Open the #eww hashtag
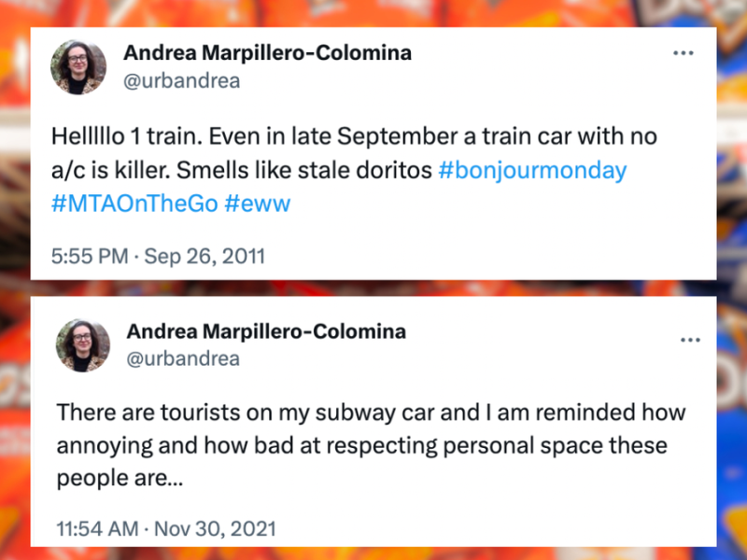This screenshot has width=747, height=560. [258, 203]
